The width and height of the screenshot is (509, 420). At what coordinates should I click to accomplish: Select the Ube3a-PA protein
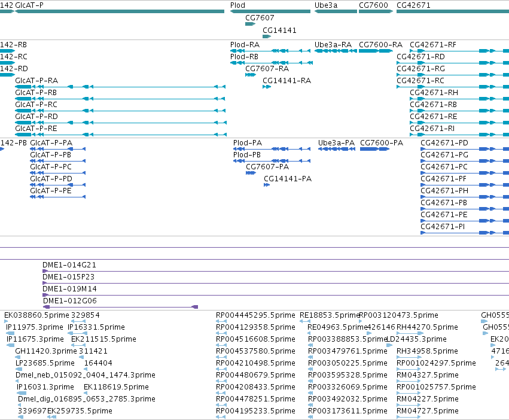[336, 143]
